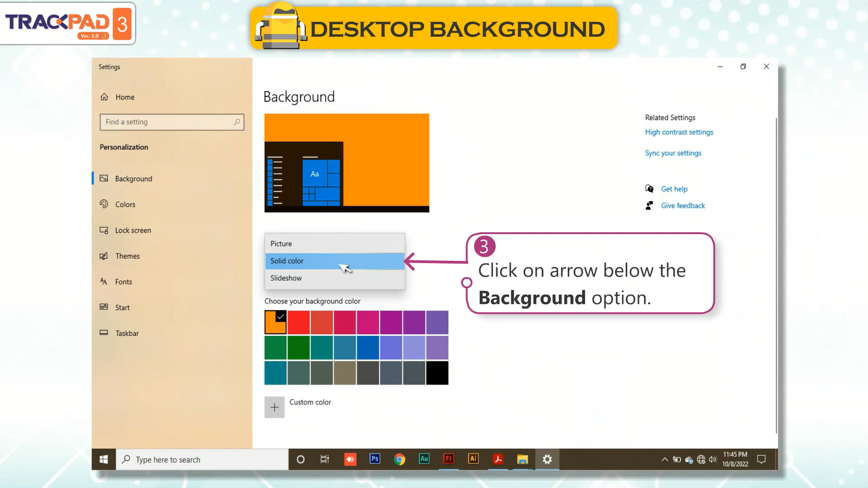Pick the tan khaki color swatch
This screenshot has height=488, width=868.
tap(345, 373)
